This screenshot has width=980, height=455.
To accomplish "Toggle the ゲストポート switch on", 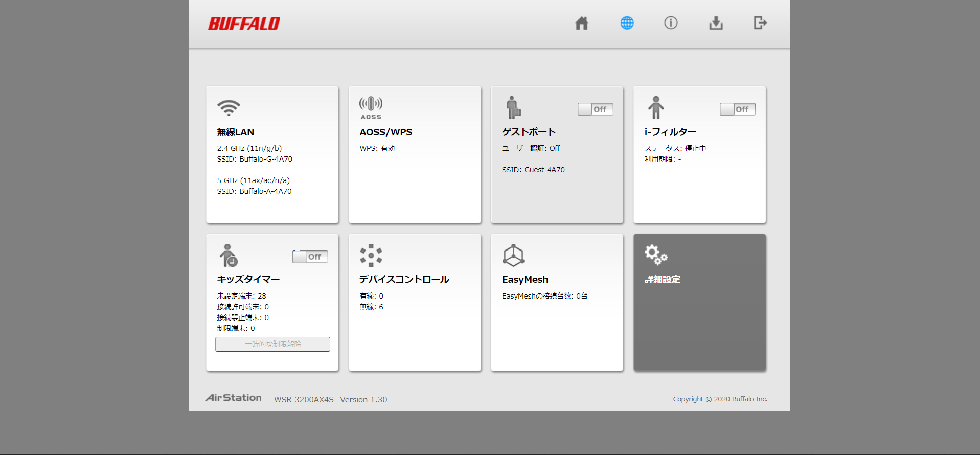I will point(595,109).
